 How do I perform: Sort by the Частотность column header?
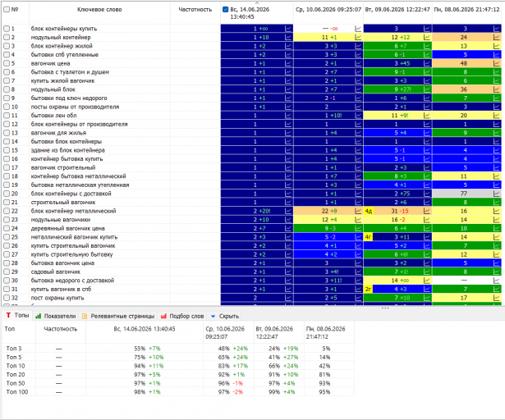click(195, 10)
